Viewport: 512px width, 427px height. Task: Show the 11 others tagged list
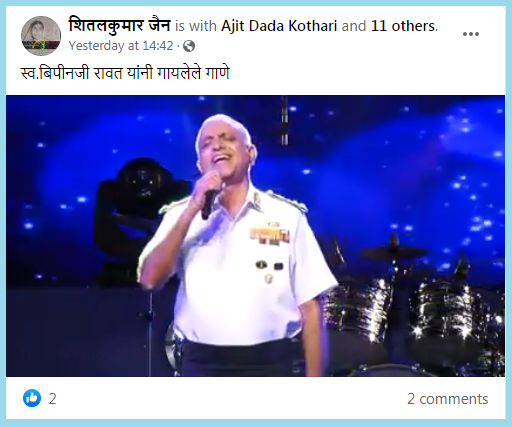[403, 26]
